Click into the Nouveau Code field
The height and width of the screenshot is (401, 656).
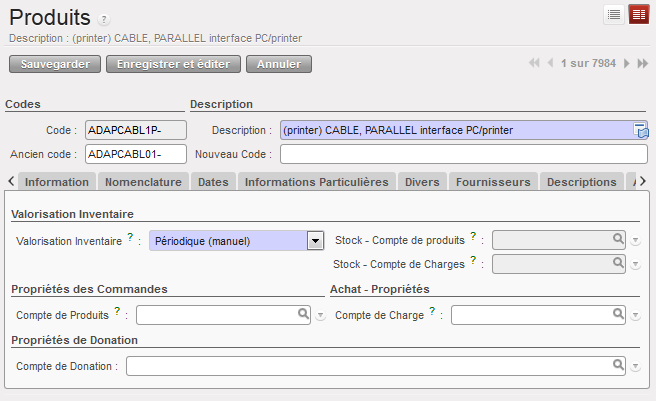pos(463,154)
